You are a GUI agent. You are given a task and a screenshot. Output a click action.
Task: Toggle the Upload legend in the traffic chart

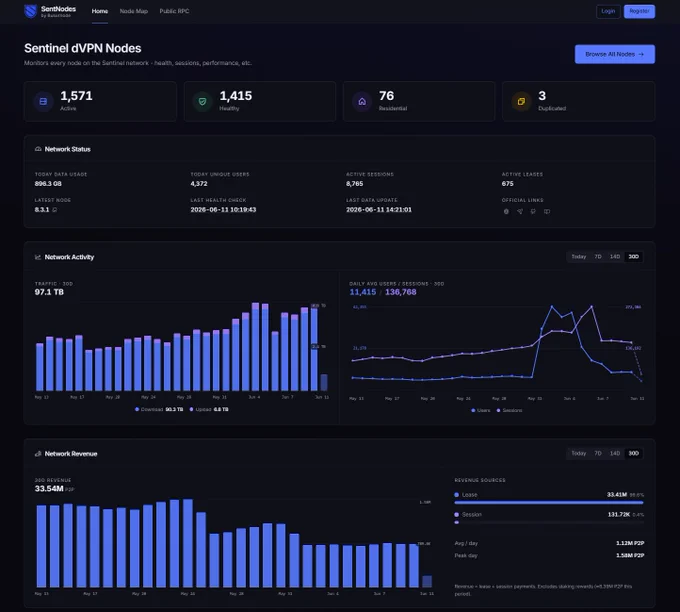[209, 409]
